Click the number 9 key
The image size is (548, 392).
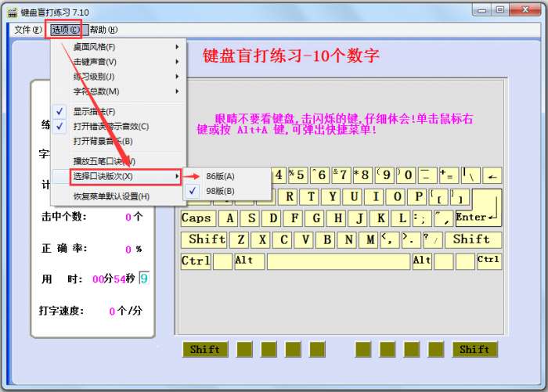click(384, 175)
